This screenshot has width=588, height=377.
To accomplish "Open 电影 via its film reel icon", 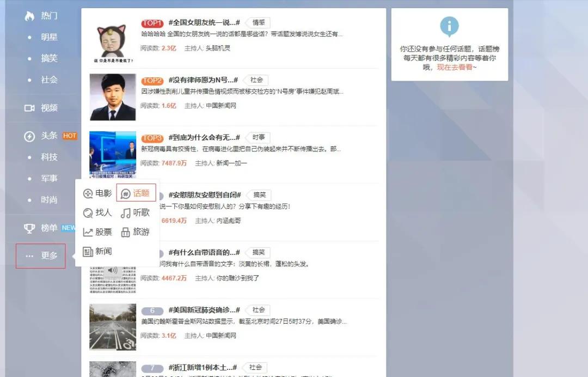I will click(87, 192).
